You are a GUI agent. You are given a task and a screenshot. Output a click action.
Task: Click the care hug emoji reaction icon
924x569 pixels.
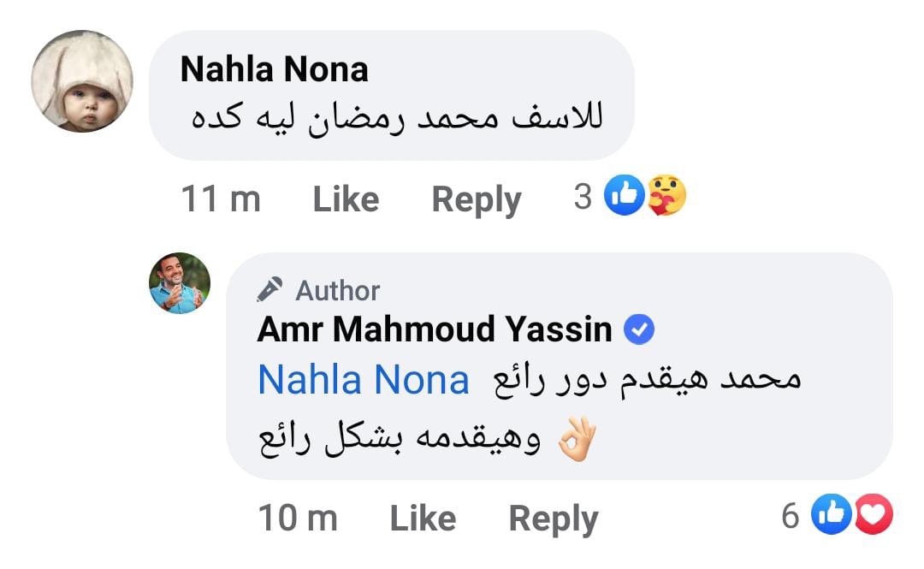(x=665, y=196)
